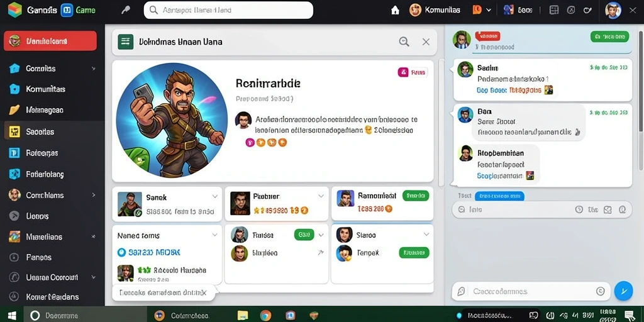Open the user profile avatar in top bar
Screen dimensions: 644x322
coord(613,10)
